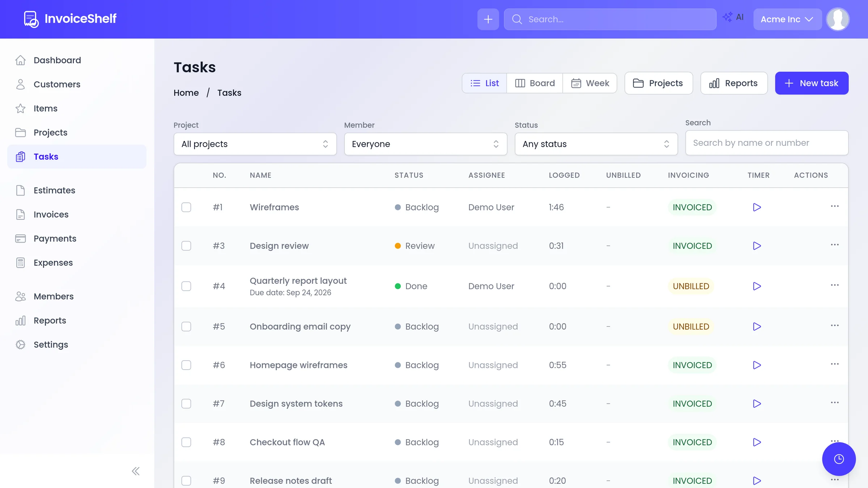Click the UNBILLED badge for Quarterly report layout
This screenshot has height=488, width=868.
(x=691, y=286)
